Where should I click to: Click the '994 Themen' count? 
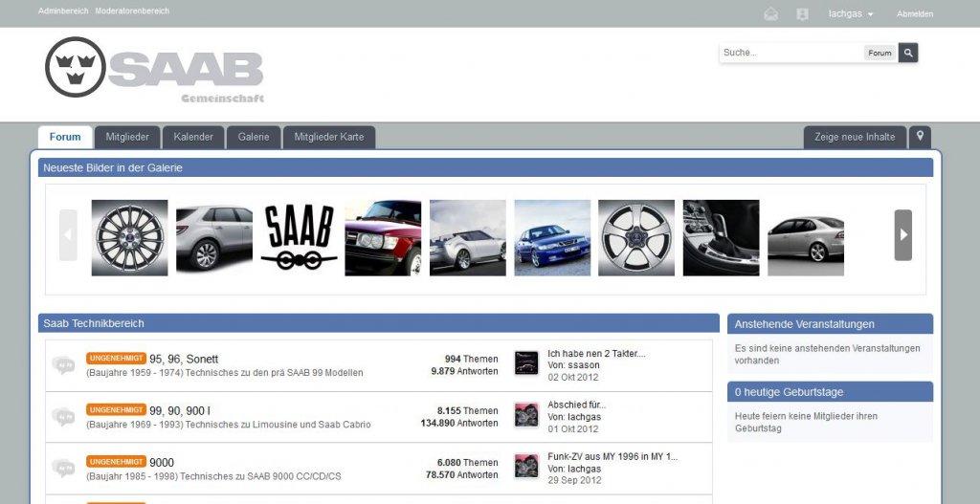coord(471,359)
